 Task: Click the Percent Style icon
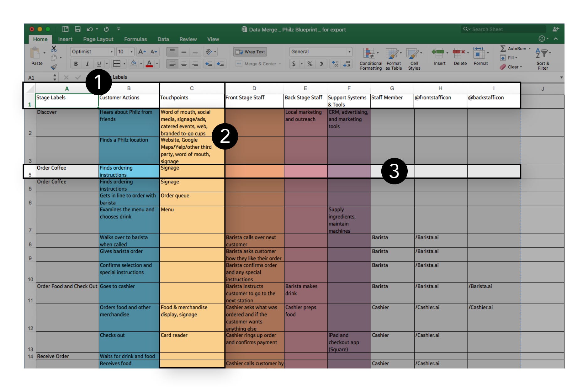(x=310, y=64)
